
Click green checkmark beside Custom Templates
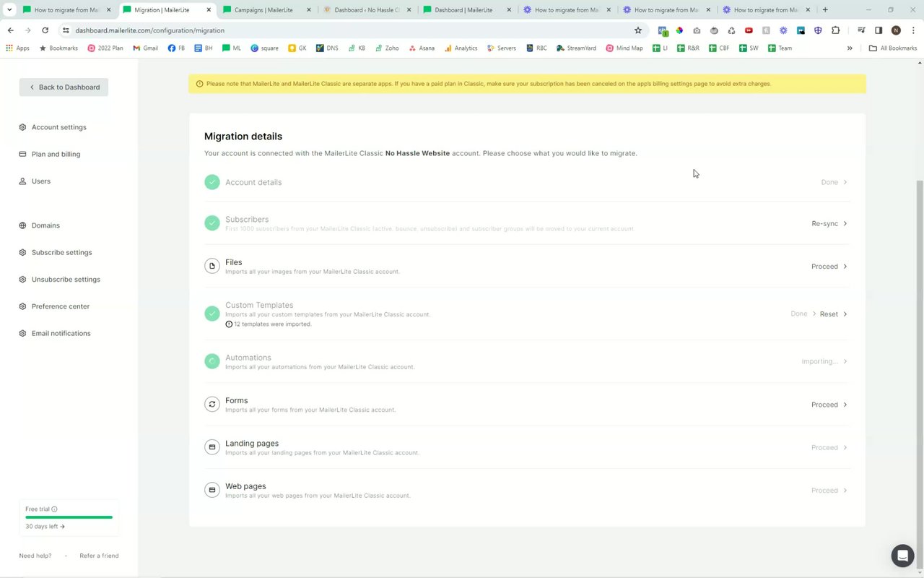212,314
